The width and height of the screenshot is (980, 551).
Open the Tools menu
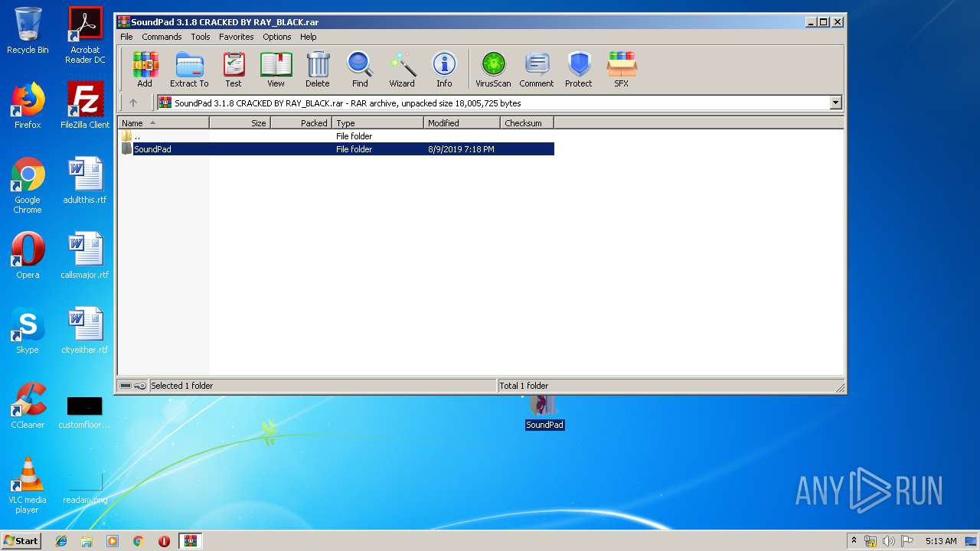[201, 37]
